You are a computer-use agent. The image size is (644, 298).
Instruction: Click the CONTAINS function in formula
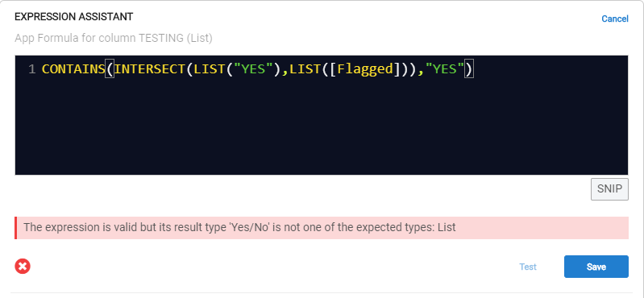tap(73, 69)
